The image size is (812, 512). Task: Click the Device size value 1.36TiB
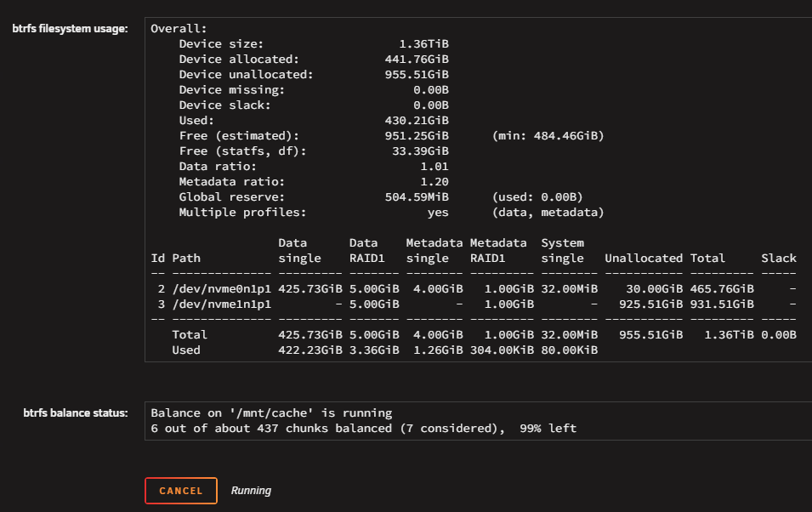pyautogui.click(x=423, y=44)
